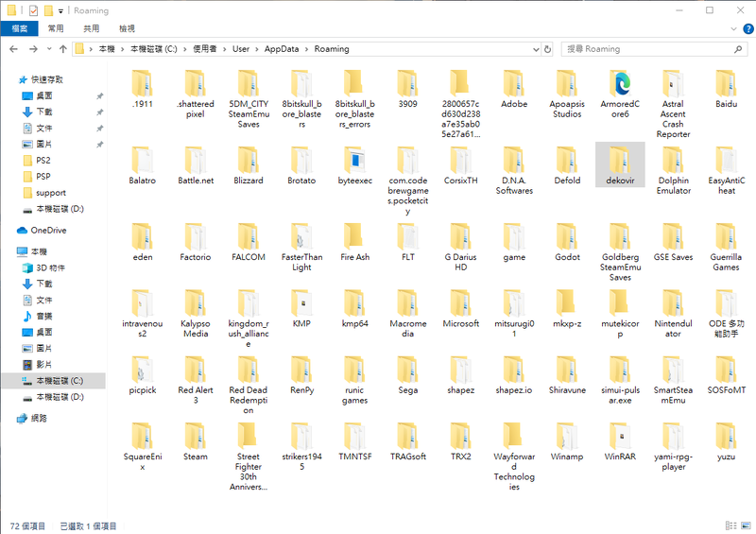Image resolution: width=756 pixels, height=534 pixels.
Task: Select the RenPy folder
Action: click(301, 375)
